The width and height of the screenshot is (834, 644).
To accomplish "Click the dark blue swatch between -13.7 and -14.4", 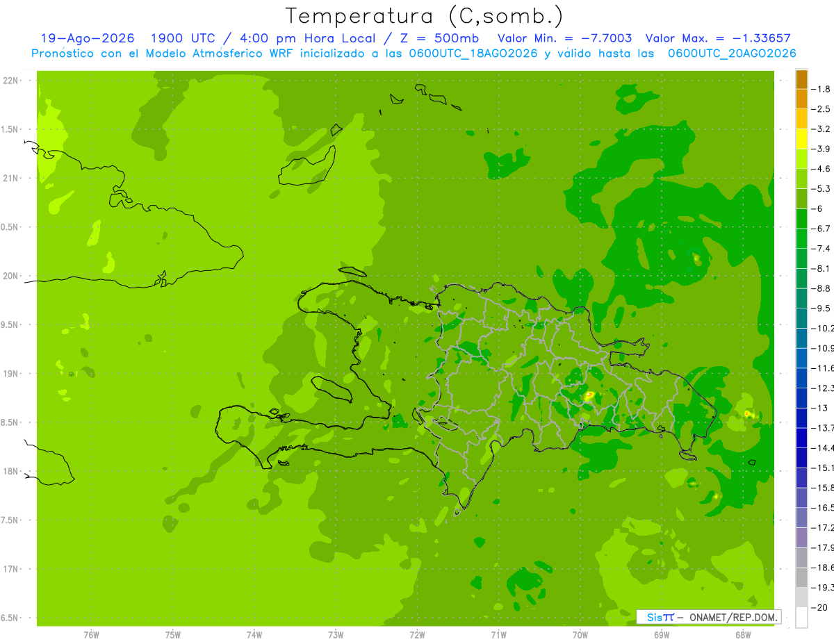I will click(801, 438).
